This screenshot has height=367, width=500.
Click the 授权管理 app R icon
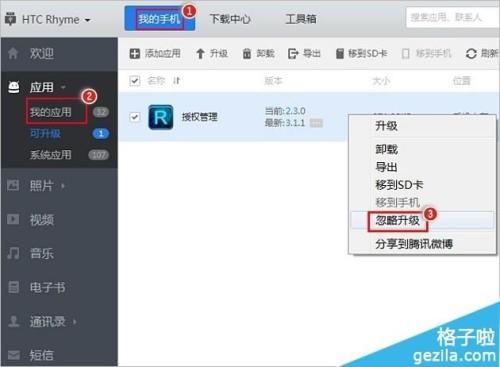(161, 117)
